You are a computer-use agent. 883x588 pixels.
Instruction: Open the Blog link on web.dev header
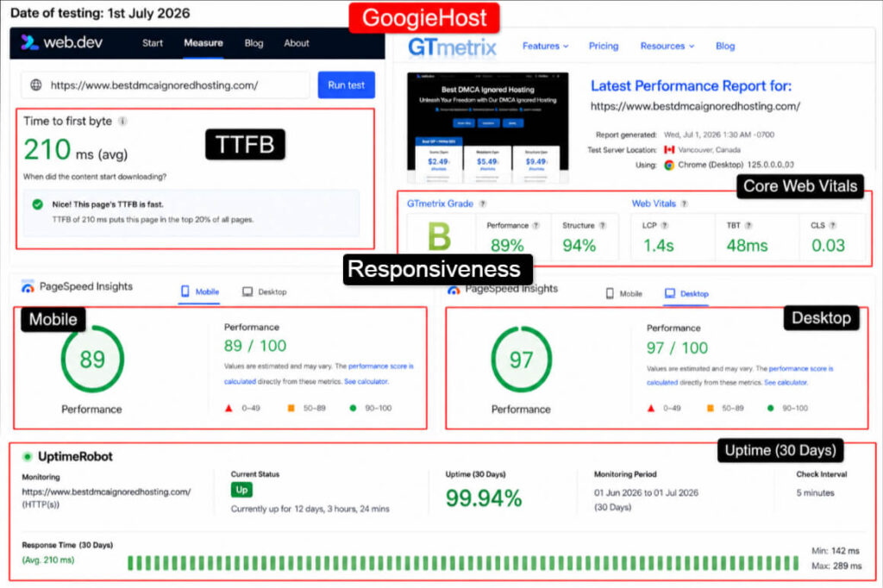coord(254,43)
